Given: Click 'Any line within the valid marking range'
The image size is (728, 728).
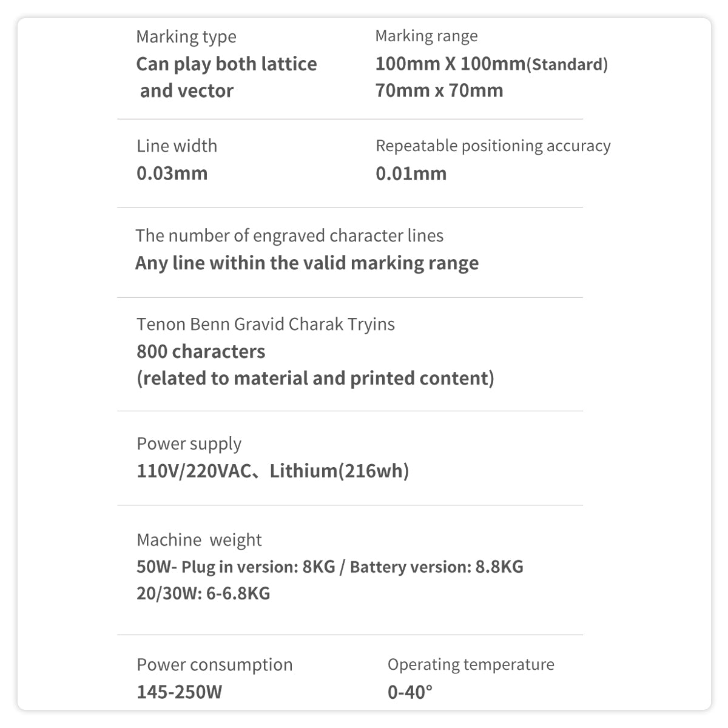Looking at the screenshot, I should click(x=307, y=263).
